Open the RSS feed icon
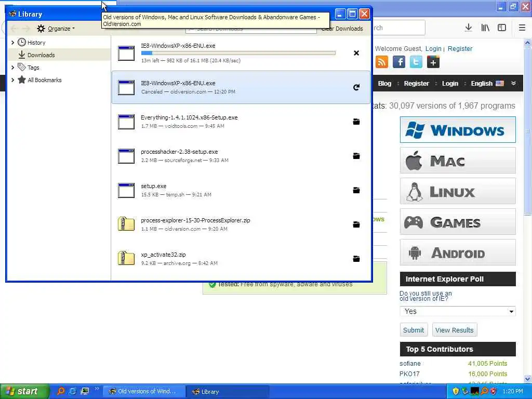 pos(382,62)
